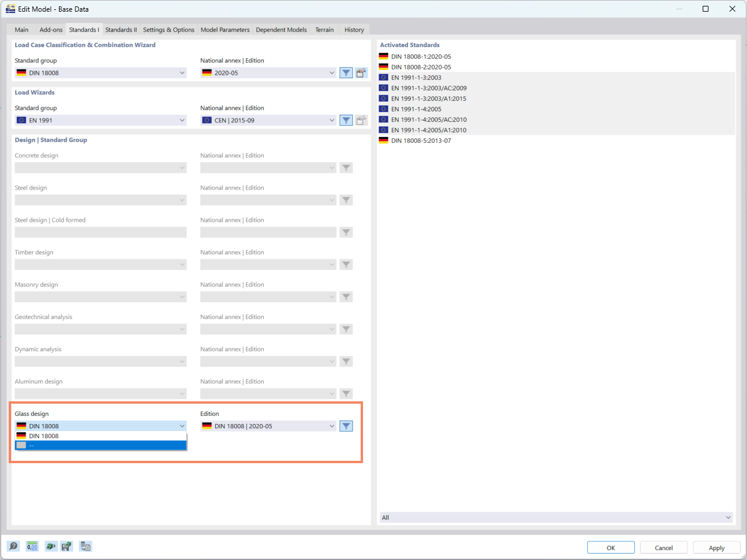
Task: Switch to the Standards II tab
Action: (121, 29)
